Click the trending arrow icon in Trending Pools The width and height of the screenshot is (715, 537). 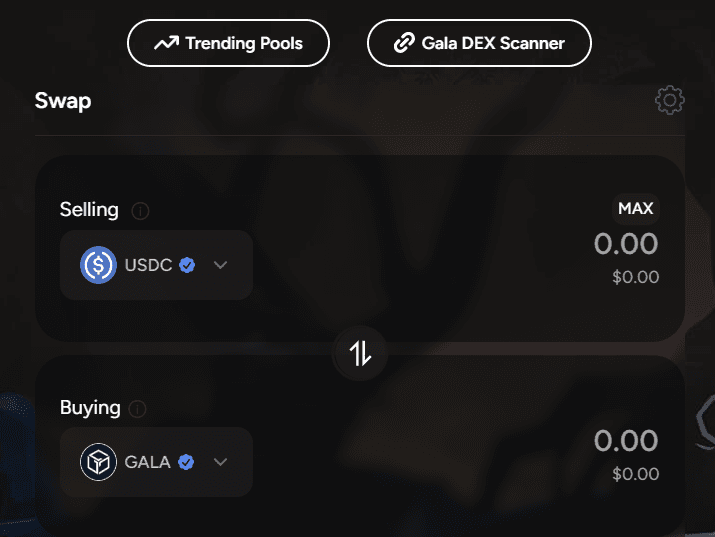point(166,43)
